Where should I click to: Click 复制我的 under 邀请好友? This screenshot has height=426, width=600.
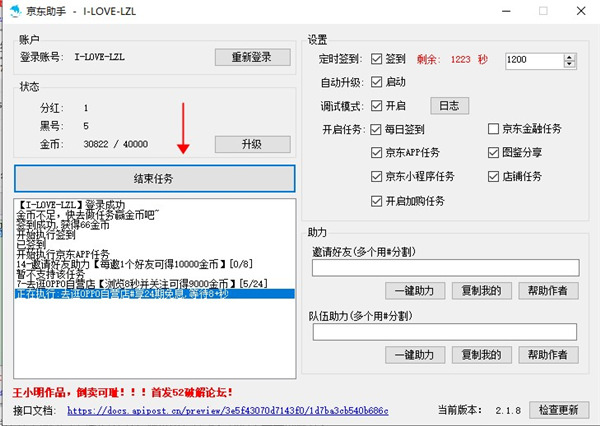click(481, 291)
